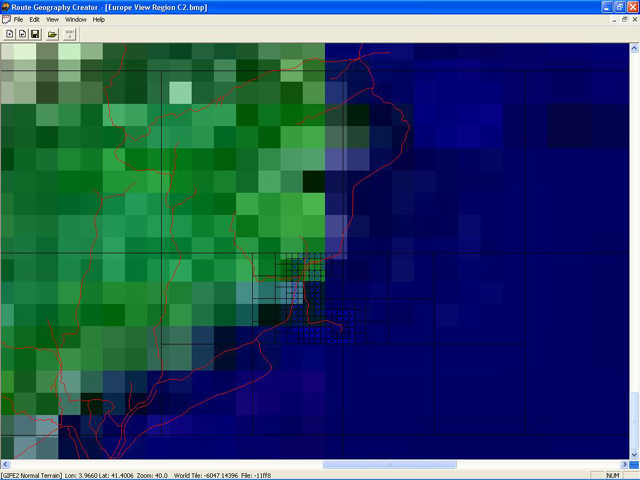Open a file using the folder icon
This screenshot has width=640, height=480.
coord(52,34)
